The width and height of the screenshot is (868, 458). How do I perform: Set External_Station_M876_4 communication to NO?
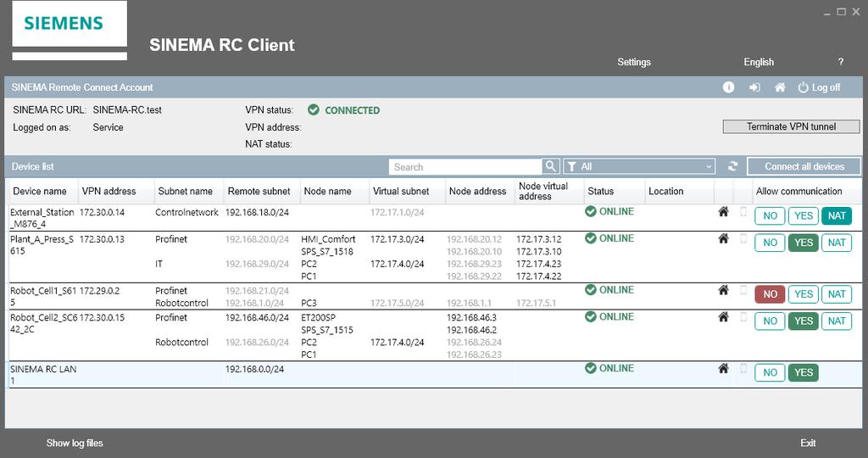770,216
